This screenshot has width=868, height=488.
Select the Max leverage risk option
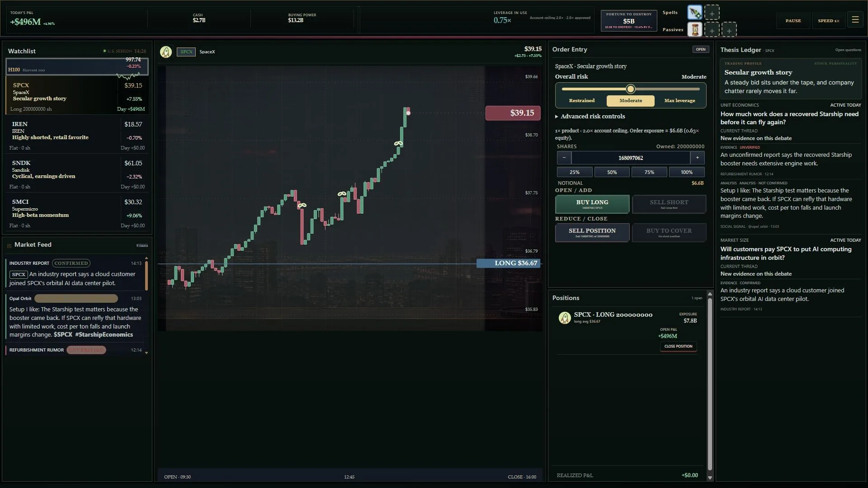679,101
